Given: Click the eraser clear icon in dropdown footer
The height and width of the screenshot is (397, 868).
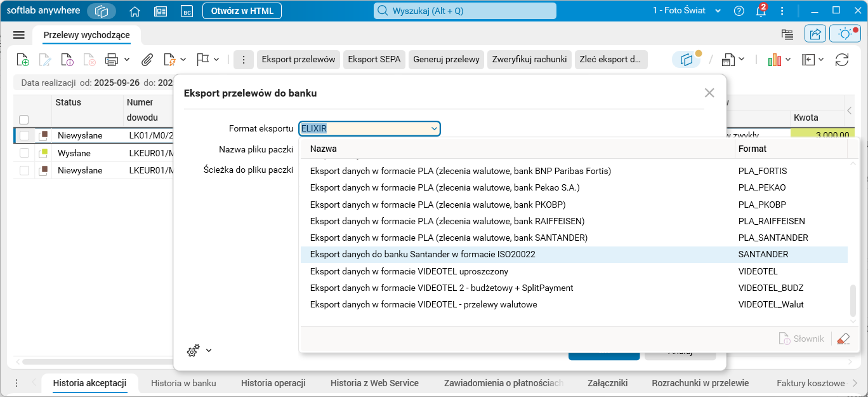Looking at the screenshot, I should 843,339.
